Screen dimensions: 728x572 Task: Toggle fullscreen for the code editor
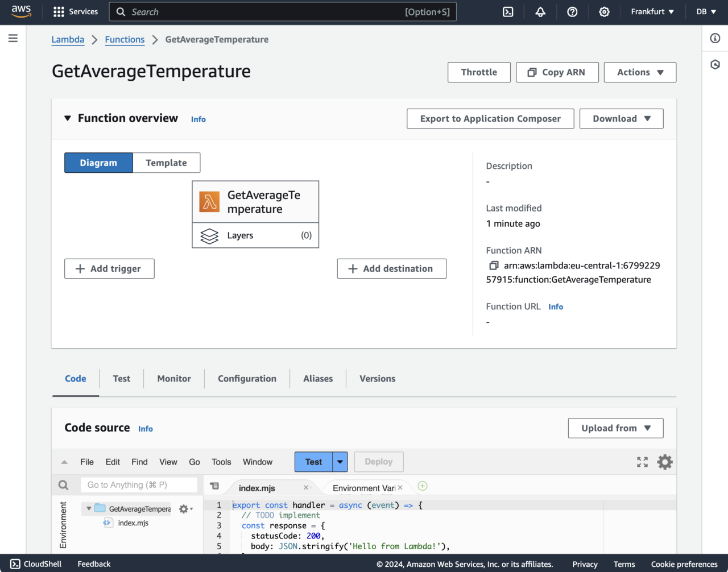(642, 462)
